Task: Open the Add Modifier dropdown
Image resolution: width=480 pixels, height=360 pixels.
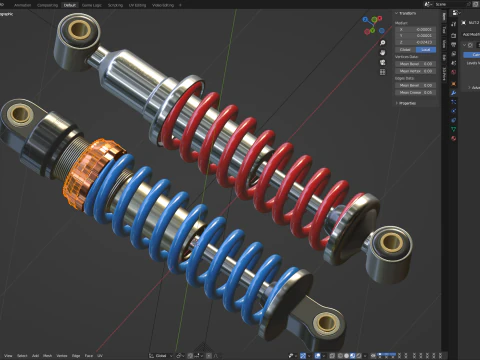Action: 471,34
